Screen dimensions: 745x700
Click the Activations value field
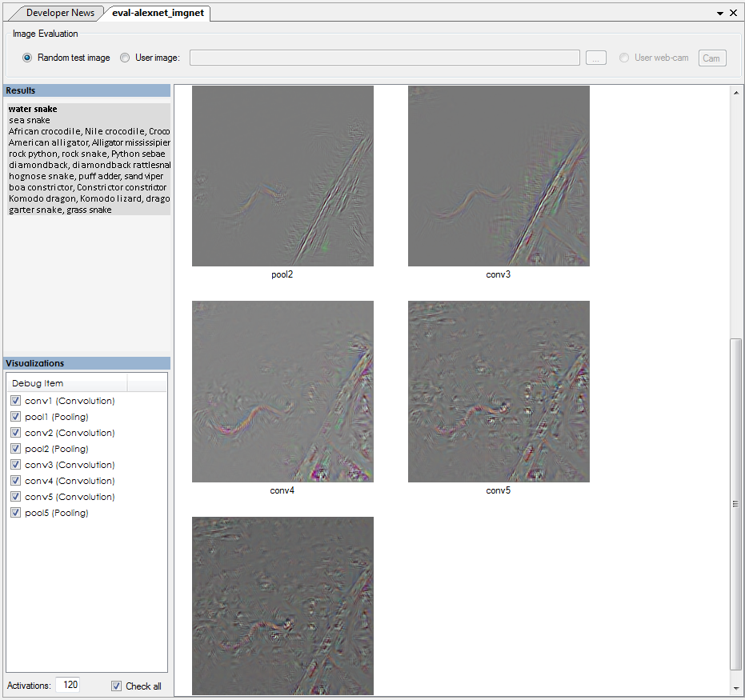point(68,685)
